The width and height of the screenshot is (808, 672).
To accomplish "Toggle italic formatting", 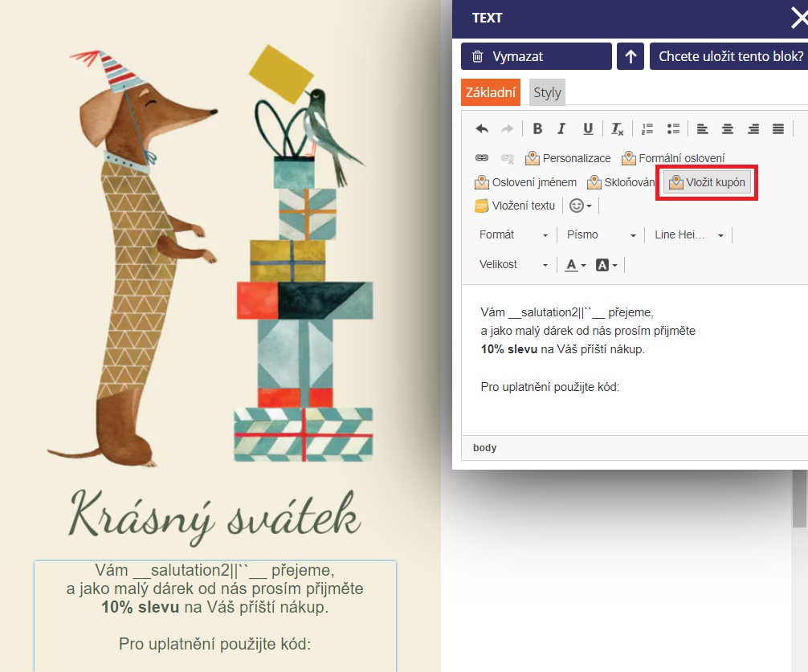I will [x=562, y=128].
